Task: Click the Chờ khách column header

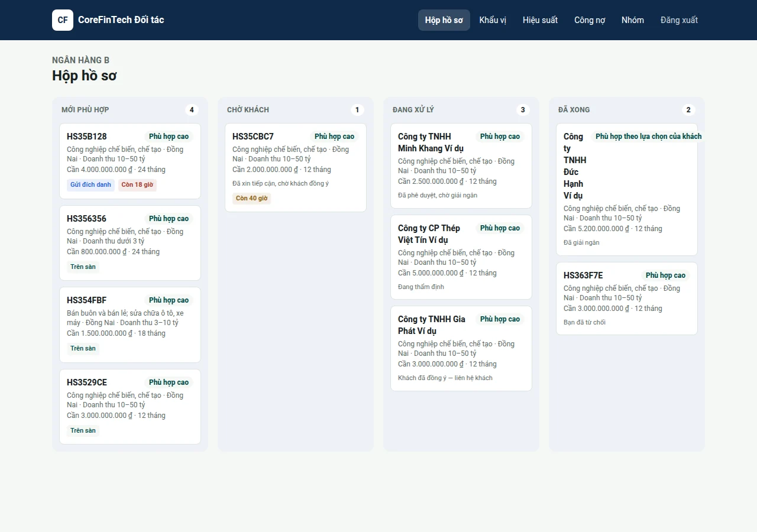Action: pyautogui.click(x=248, y=110)
